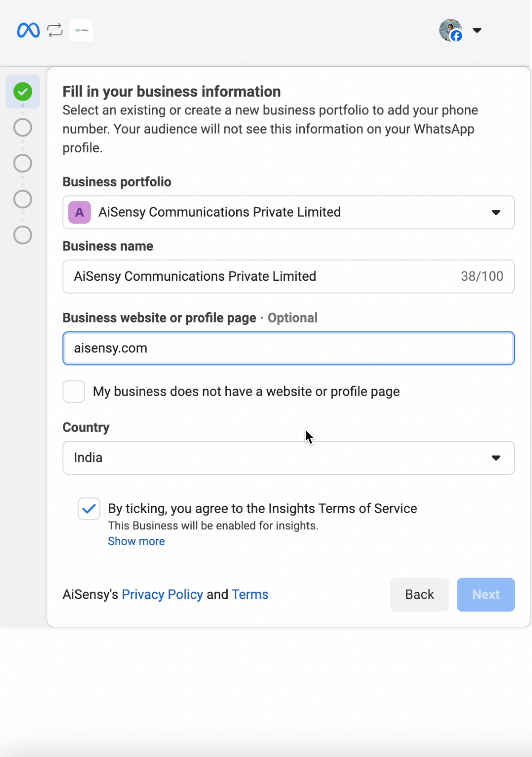Select the completed green checkmark step
The image size is (532, 757).
[x=23, y=92]
